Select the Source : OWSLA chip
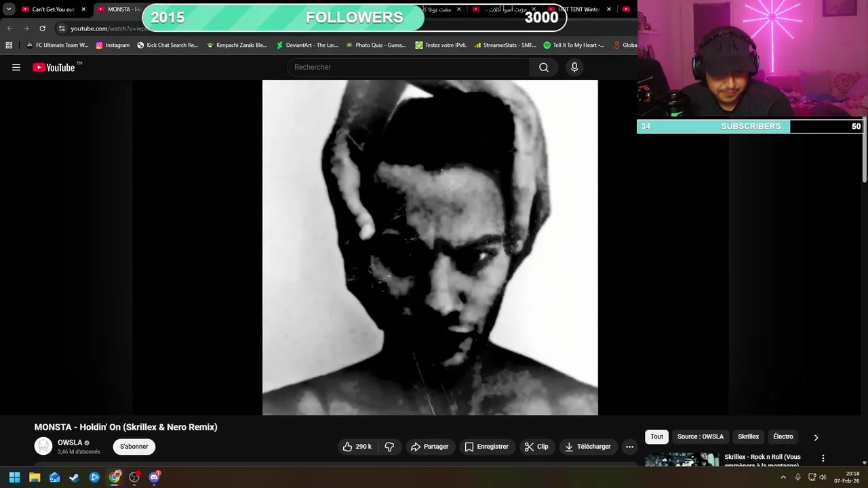 (701, 436)
